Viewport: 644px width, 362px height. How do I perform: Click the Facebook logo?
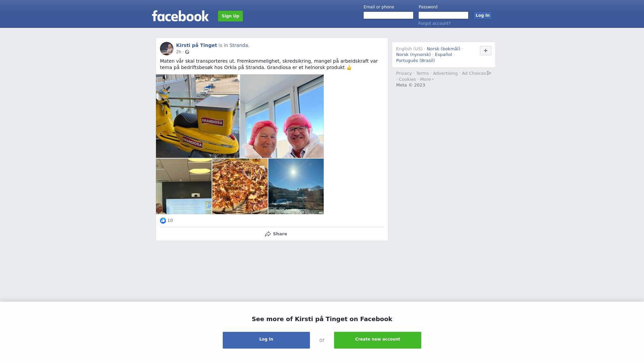tap(180, 16)
